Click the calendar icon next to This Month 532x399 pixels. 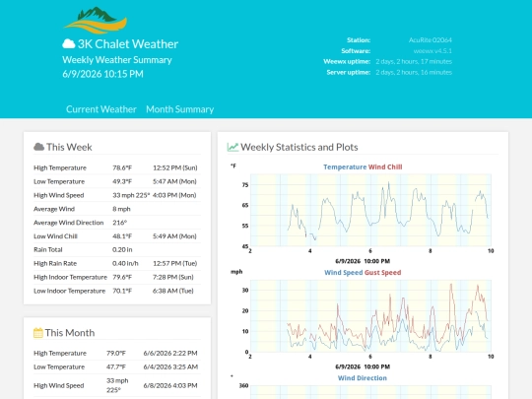[x=38, y=333]
